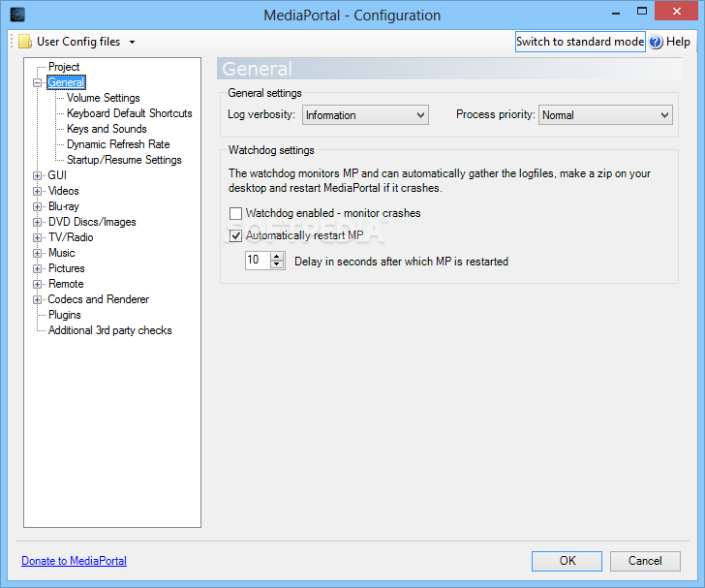The image size is (705, 588).
Task: Open Additional 3rd party checks
Action: point(109,330)
